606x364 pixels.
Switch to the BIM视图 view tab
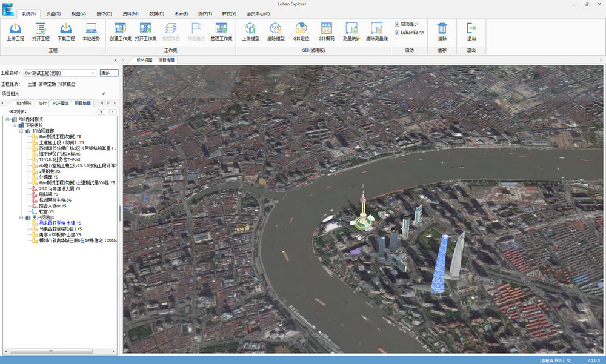click(145, 60)
